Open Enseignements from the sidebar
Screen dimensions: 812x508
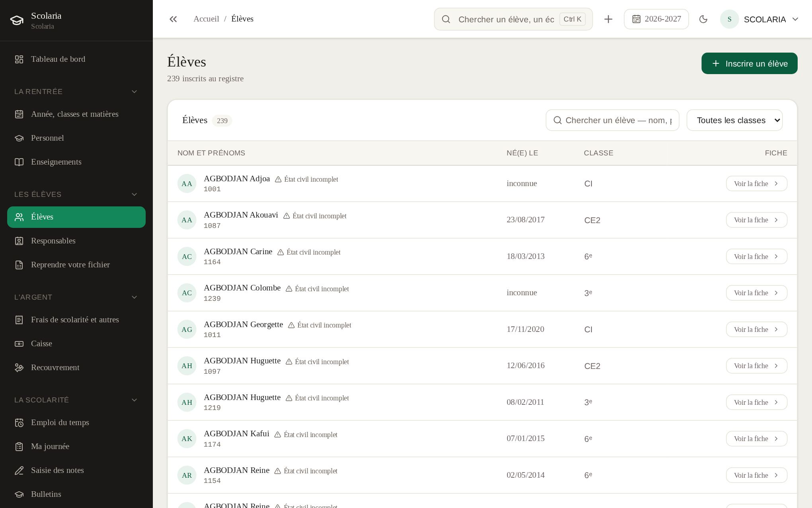[76, 162]
